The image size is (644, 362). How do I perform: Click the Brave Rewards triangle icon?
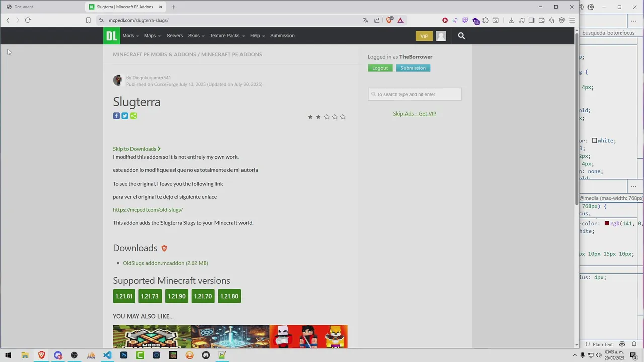pos(400,20)
